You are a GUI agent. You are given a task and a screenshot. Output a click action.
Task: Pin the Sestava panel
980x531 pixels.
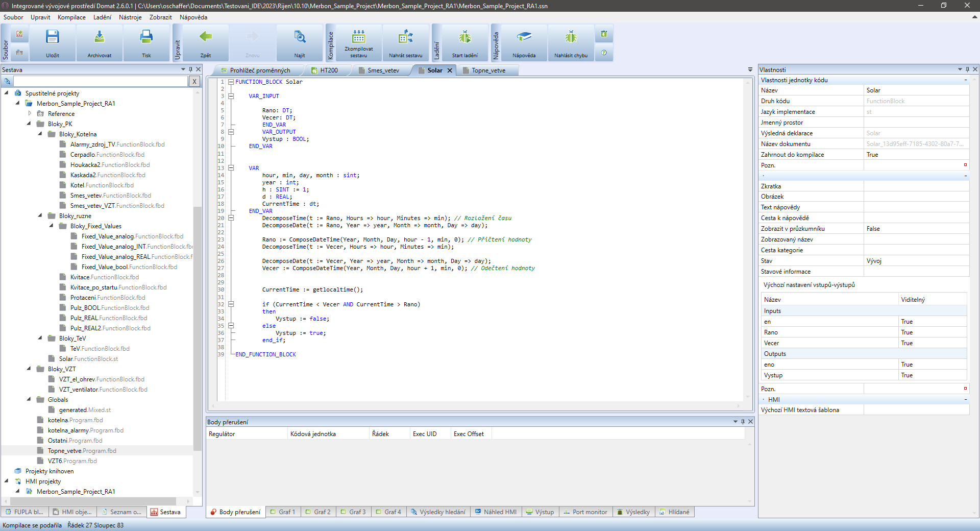(x=191, y=69)
